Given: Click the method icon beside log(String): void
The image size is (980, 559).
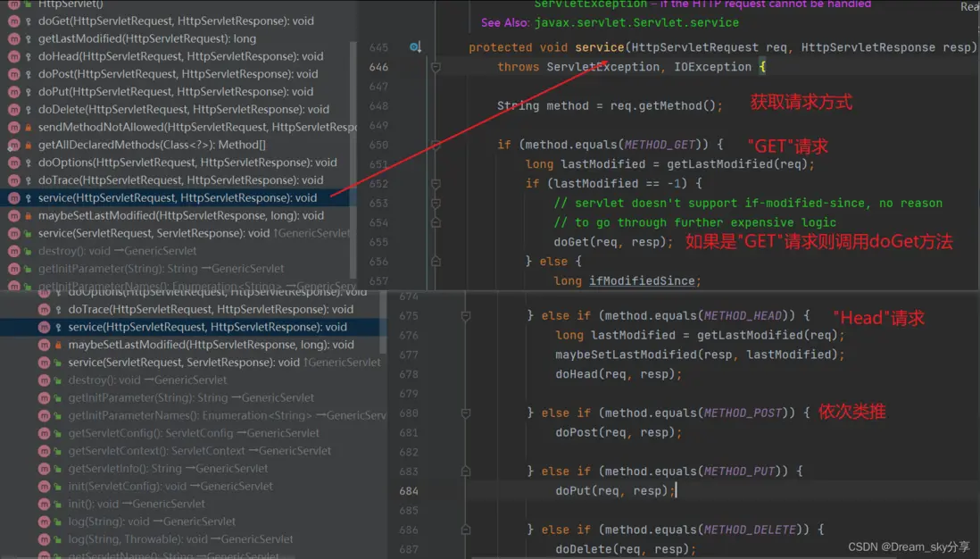Looking at the screenshot, I should click(44, 521).
